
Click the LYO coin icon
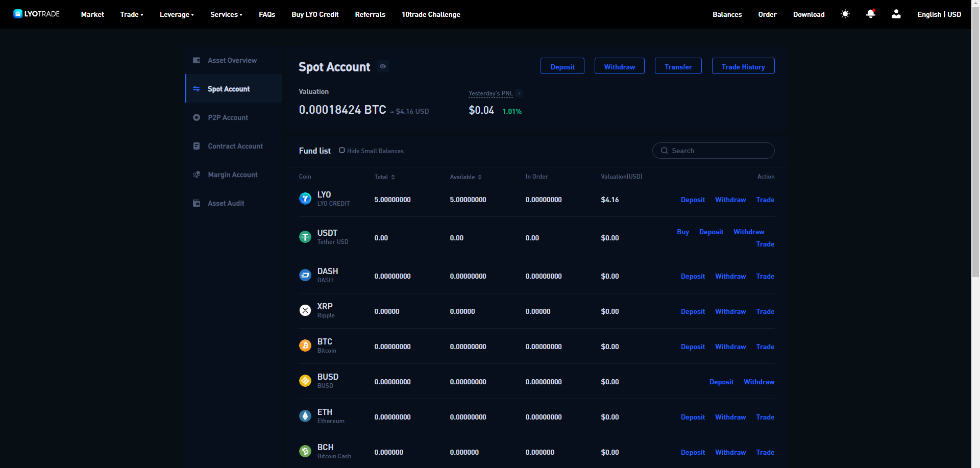coord(305,199)
